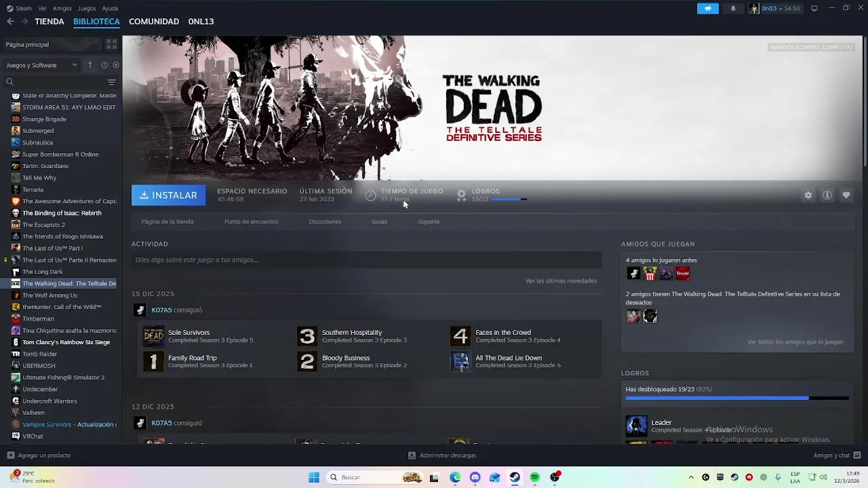Image resolution: width=868 pixels, height=488 pixels.
Task: Open the Juegos menu
Action: (x=87, y=8)
